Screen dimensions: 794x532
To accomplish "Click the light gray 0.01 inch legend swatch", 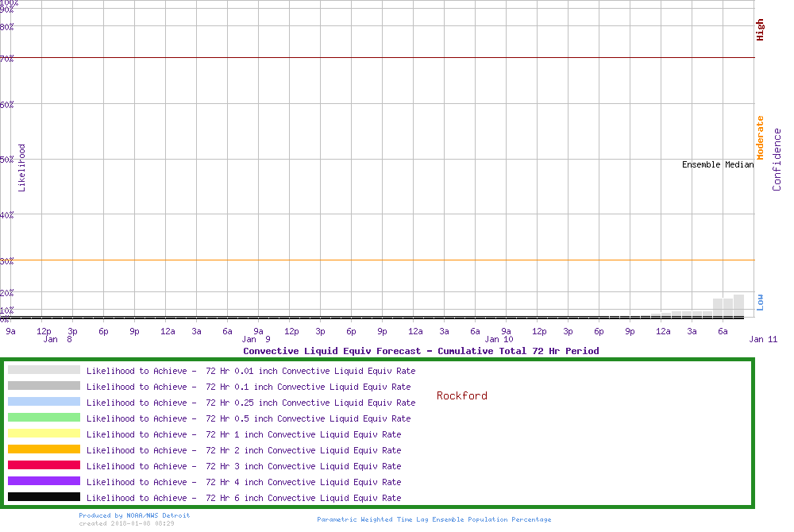I will click(44, 370).
